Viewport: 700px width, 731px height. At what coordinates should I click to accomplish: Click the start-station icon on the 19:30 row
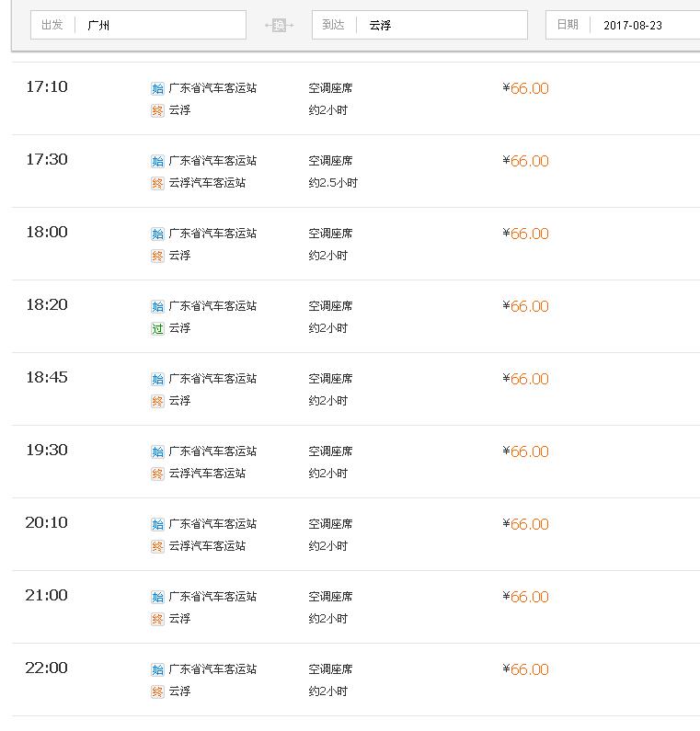[157, 451]
